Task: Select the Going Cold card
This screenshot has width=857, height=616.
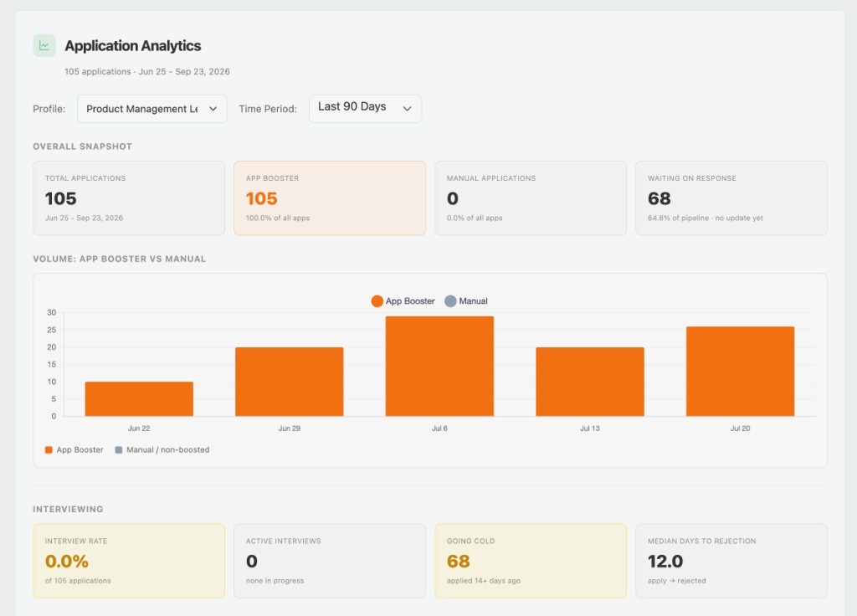Action: [531, 561]
